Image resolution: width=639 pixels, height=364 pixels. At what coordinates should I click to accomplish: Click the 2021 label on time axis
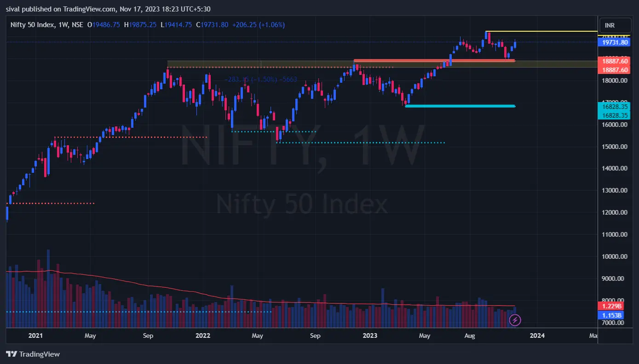coord(35,336)
